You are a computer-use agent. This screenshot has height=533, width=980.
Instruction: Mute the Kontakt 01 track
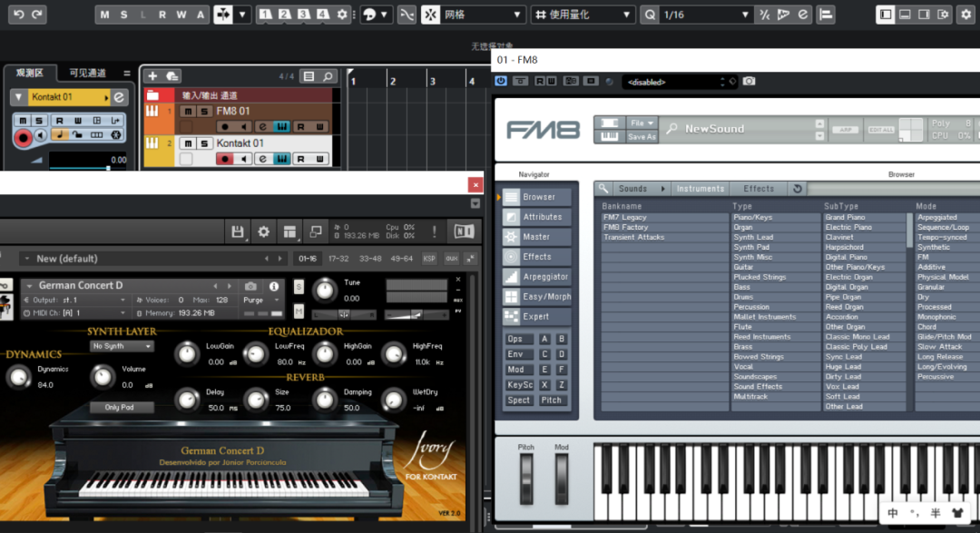point(188,143)
